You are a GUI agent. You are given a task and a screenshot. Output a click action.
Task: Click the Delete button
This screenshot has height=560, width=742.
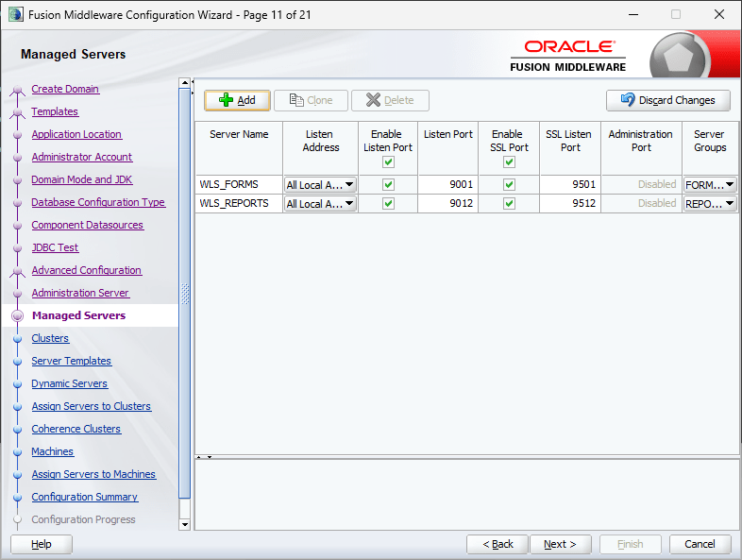click(390, 100)
